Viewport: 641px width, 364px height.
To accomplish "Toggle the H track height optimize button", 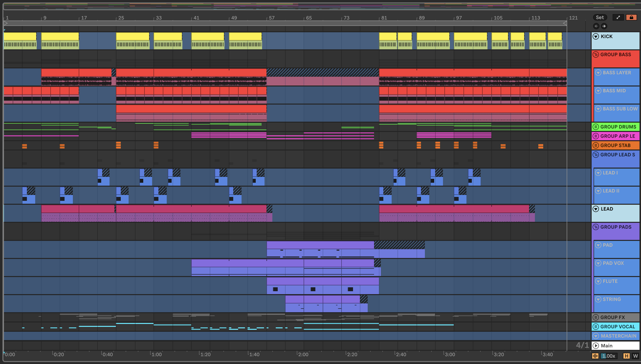I will [627, 356].
